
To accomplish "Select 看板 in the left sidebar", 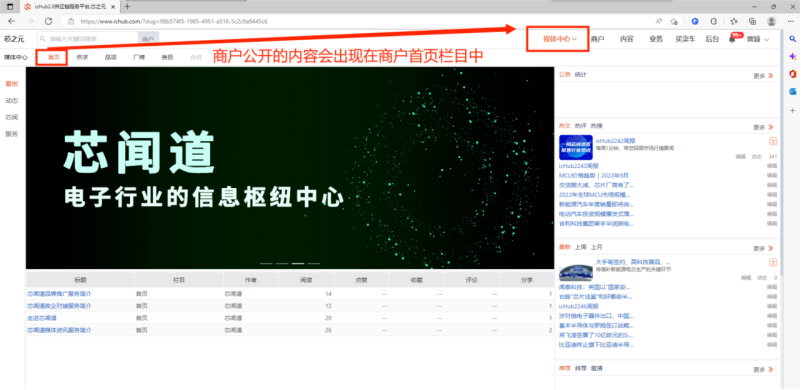I will click(12, 83).
